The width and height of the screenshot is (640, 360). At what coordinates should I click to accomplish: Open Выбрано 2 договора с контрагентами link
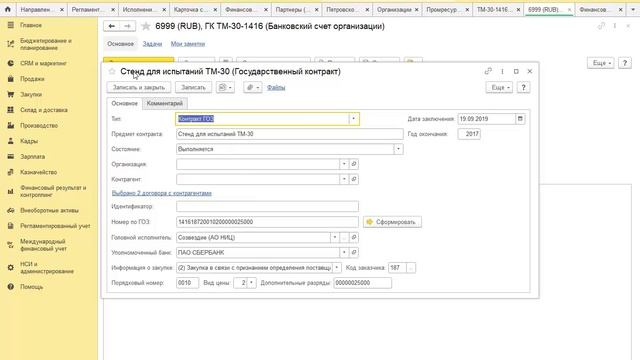pyautogui.click(x=162, y=193)
